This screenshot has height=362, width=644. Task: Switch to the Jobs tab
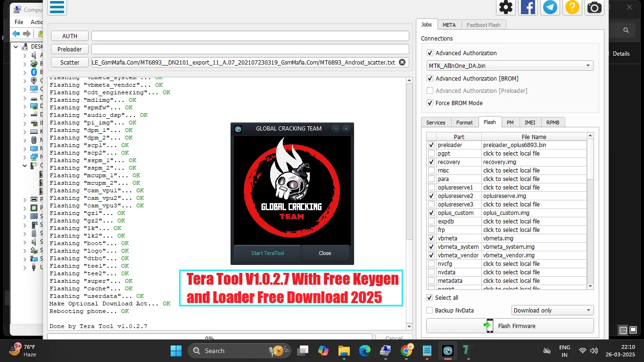(x=427, y=25)
